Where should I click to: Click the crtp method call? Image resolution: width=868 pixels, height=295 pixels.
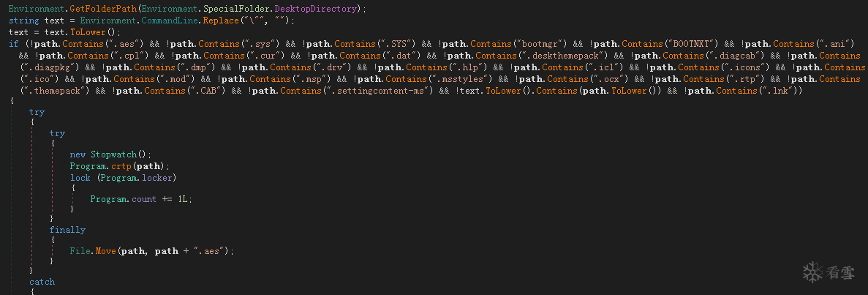pyautogui.click(x=121, y=165)
